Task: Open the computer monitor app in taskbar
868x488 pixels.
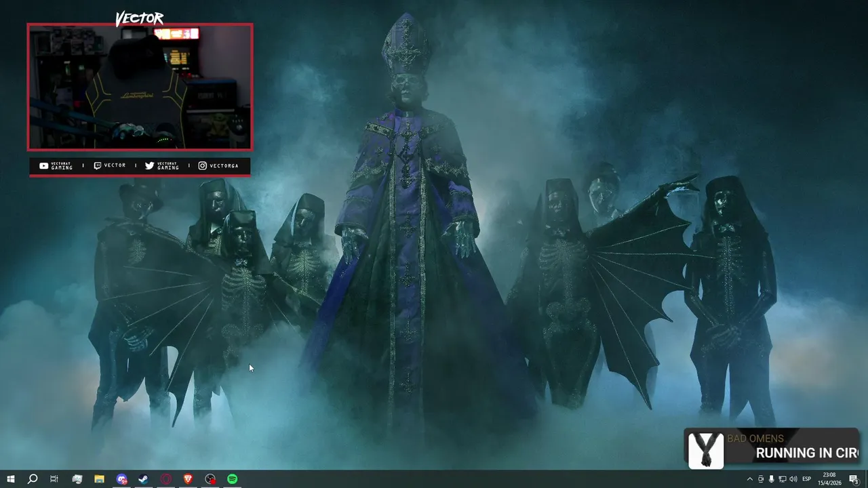Action: (x=77, y=479)
